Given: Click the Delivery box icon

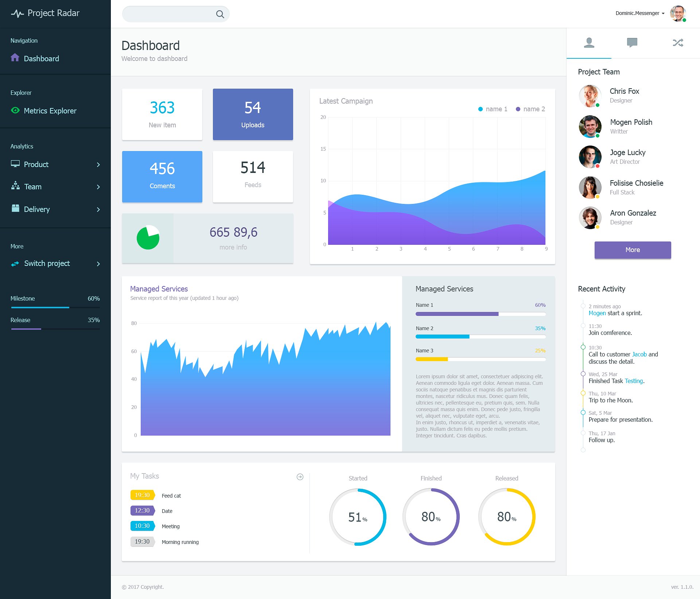Looking at the screenshot, I should (x=15, y=208).
